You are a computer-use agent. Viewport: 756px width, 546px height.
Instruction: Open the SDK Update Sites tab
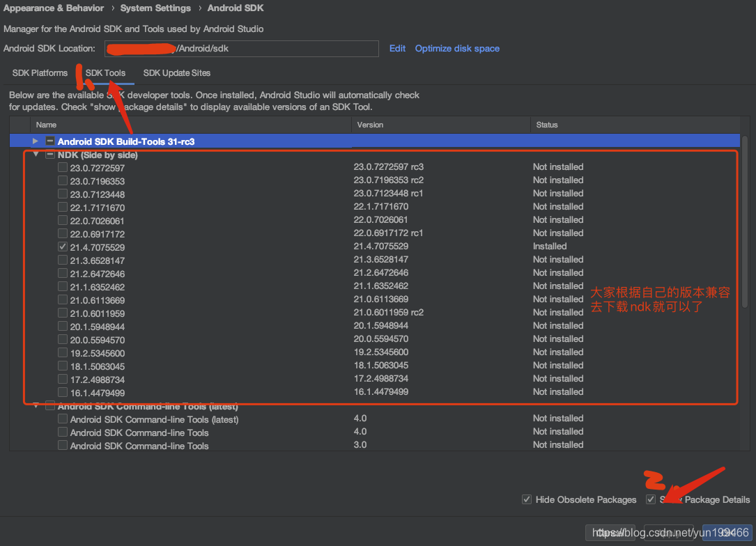click(177, 72)
